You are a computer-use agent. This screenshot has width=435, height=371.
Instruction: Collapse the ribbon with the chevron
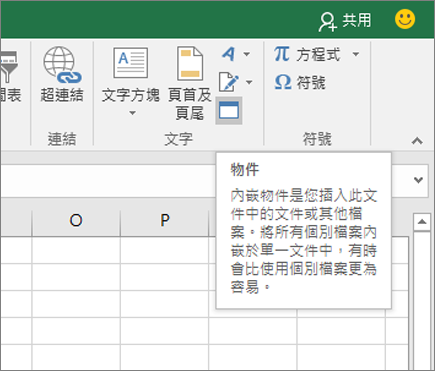[417, 141]
